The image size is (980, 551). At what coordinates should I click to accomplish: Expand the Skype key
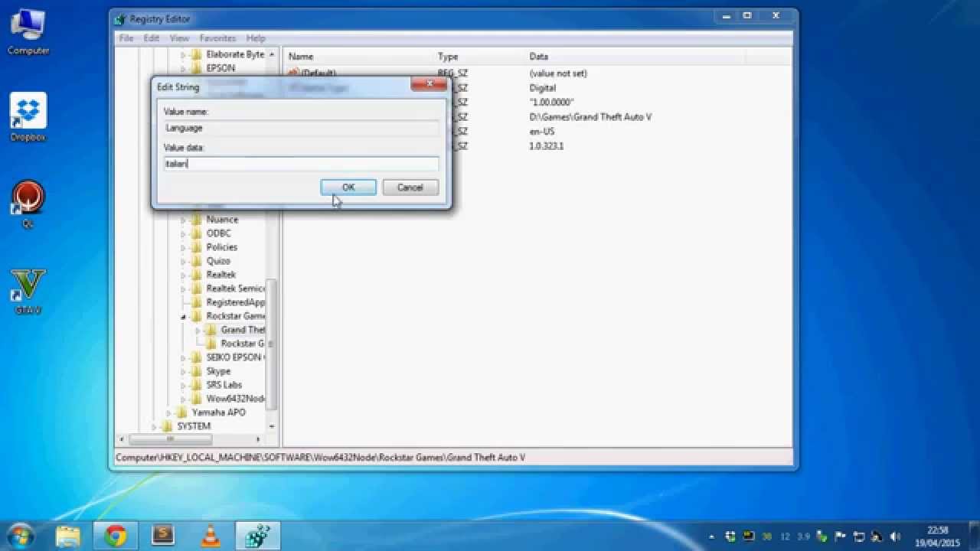[183, 371]
